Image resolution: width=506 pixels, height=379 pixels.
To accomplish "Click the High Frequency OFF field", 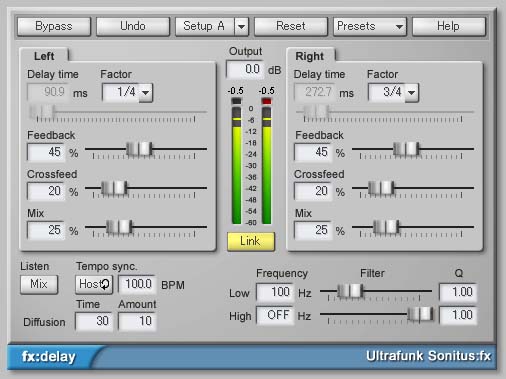I will tap(275, 315).
